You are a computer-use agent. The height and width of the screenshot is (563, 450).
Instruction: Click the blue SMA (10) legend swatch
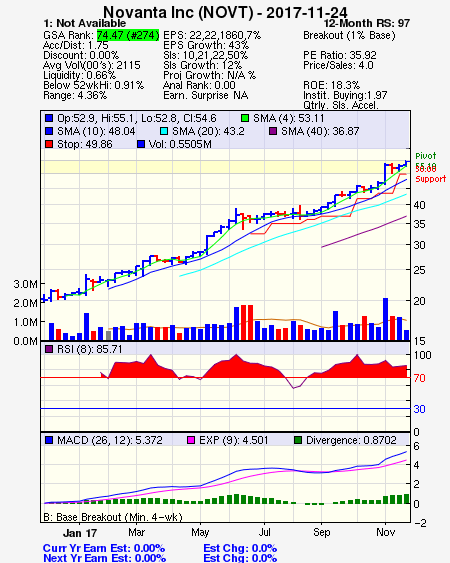pyautogui.click(x=49, y=131)
